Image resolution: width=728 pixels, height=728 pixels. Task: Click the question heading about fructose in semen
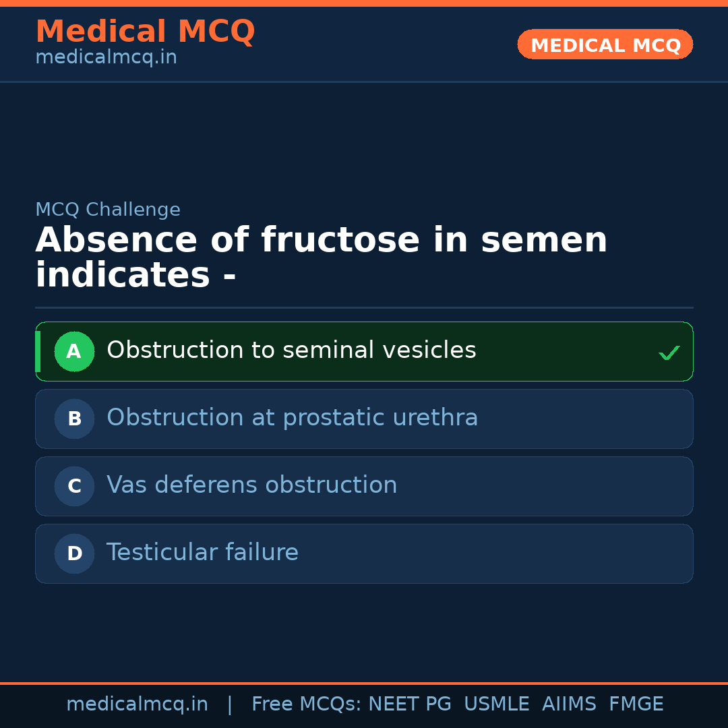321,258
